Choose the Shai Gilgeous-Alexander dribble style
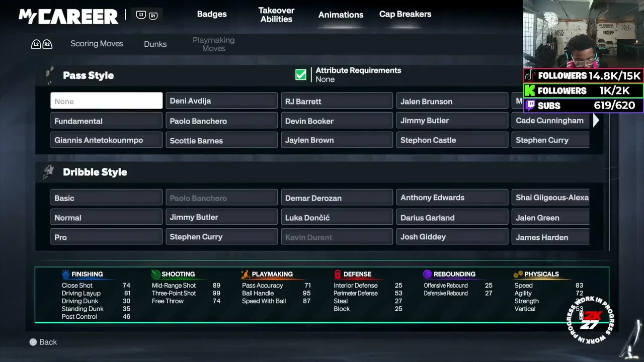The width and height of the screenshot is (644, 362). [550, 198]
